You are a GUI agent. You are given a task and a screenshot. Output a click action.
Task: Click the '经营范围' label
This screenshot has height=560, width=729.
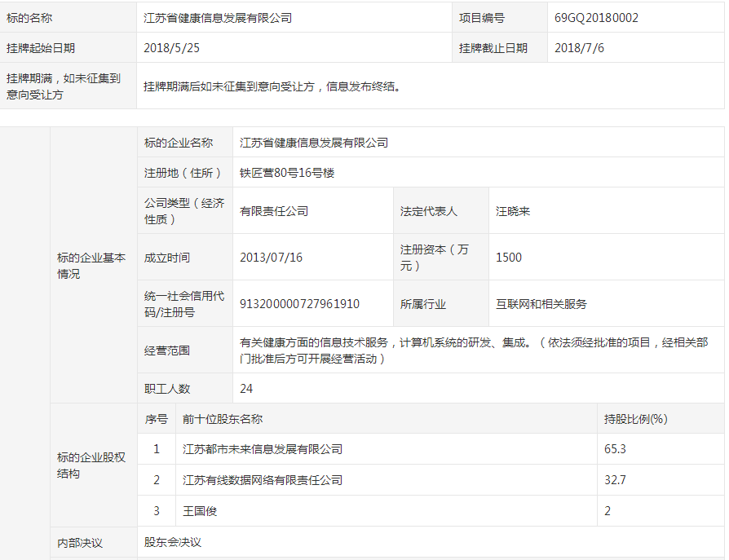[167, 351]
